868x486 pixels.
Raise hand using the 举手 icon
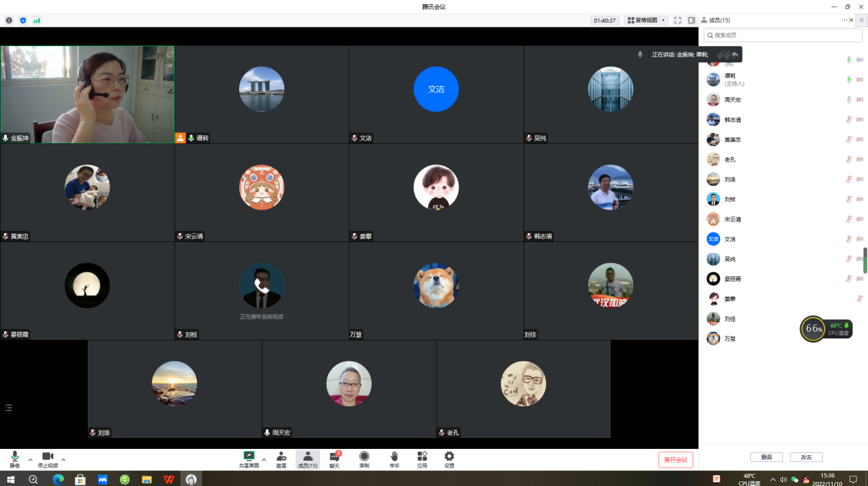(x=395, y=459)
